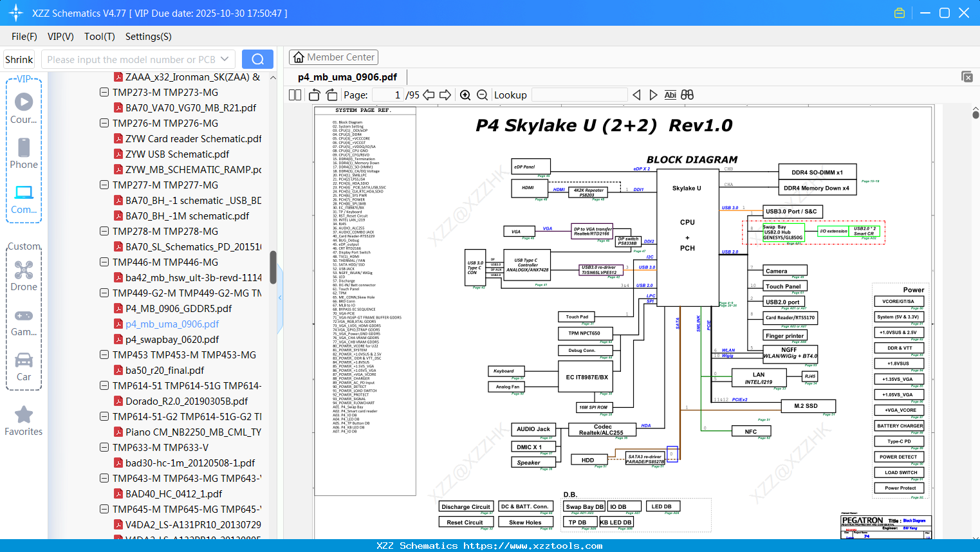The image size is (980, 552).
Task: Click the zoom out magnifier icon
Action: [482, 95]
